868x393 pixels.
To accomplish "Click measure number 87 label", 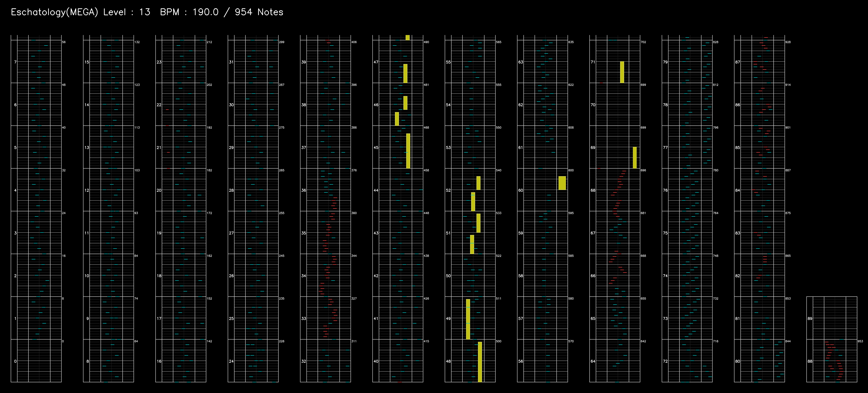I will point(738,62).
